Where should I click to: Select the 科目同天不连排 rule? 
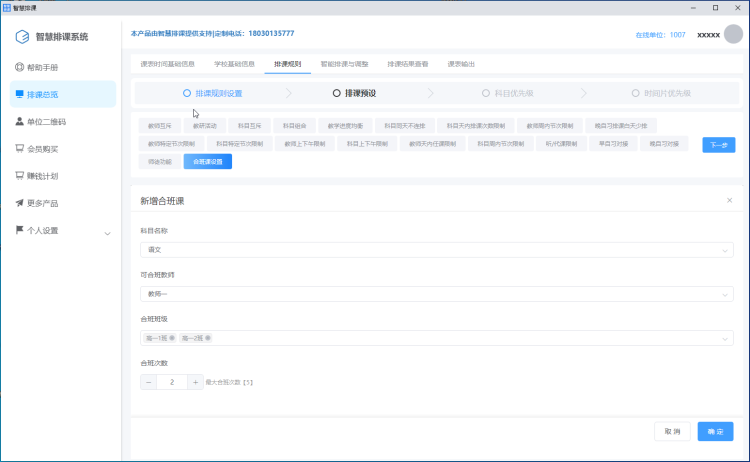(405, 126)
